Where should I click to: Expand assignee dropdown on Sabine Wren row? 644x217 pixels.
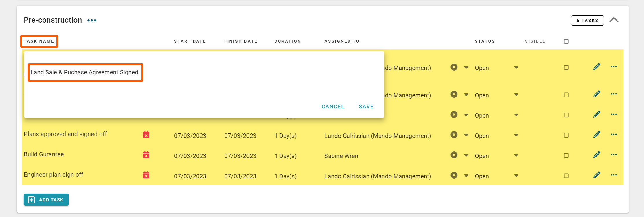pyautogui.click(x=466, y=155)
